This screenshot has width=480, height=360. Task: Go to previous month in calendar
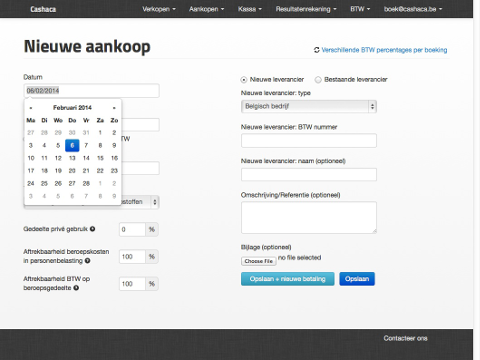point(31,108)
